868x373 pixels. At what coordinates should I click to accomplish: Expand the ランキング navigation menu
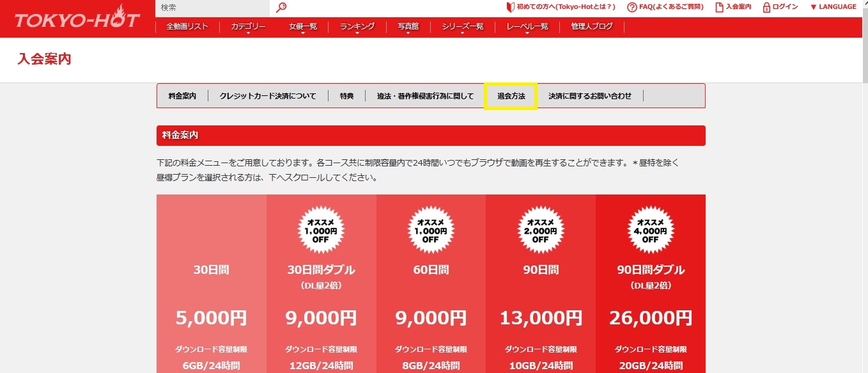357,27
